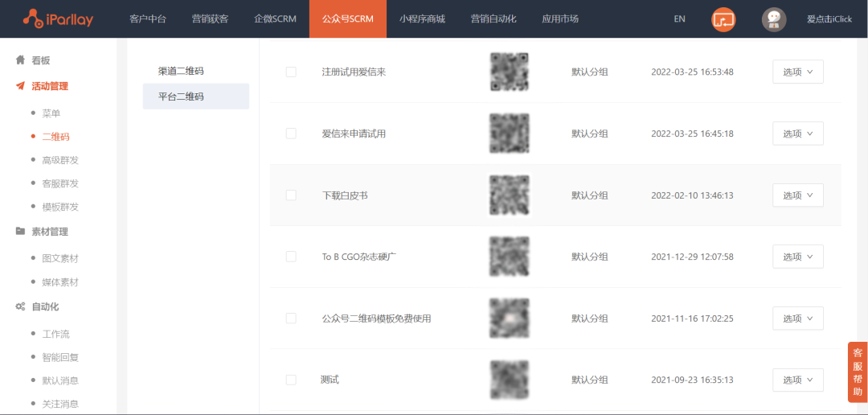Click the paper plane icon beside 活动管理

pos(20,86)
